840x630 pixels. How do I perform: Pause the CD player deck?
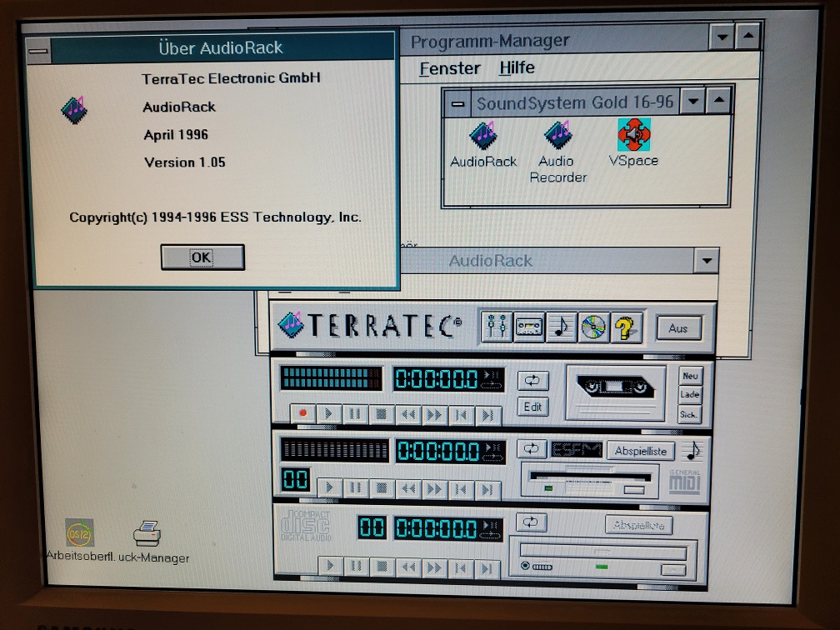[356, 567]
